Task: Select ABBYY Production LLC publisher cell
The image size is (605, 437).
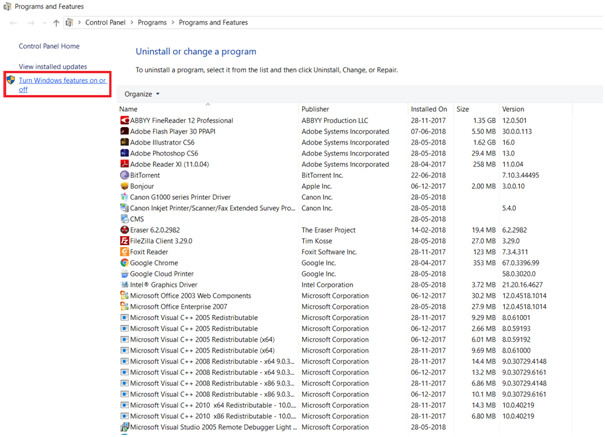Action: click(x=335, y=120)
